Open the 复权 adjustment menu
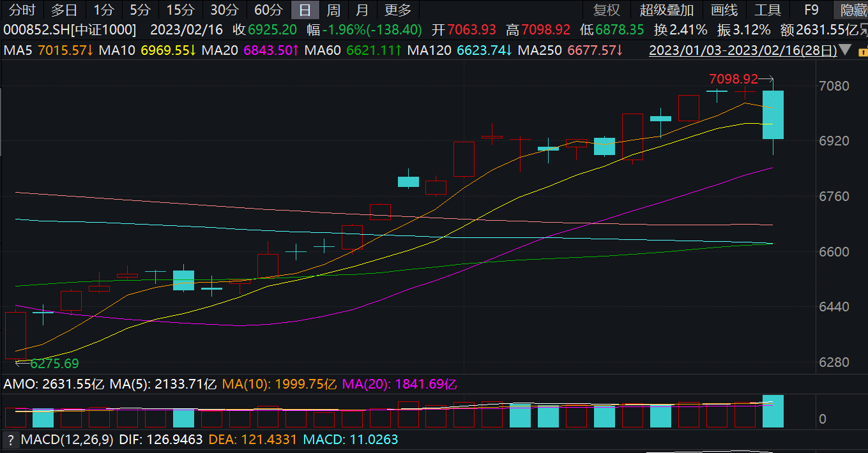The image size is (868, 453). [606, 10]
